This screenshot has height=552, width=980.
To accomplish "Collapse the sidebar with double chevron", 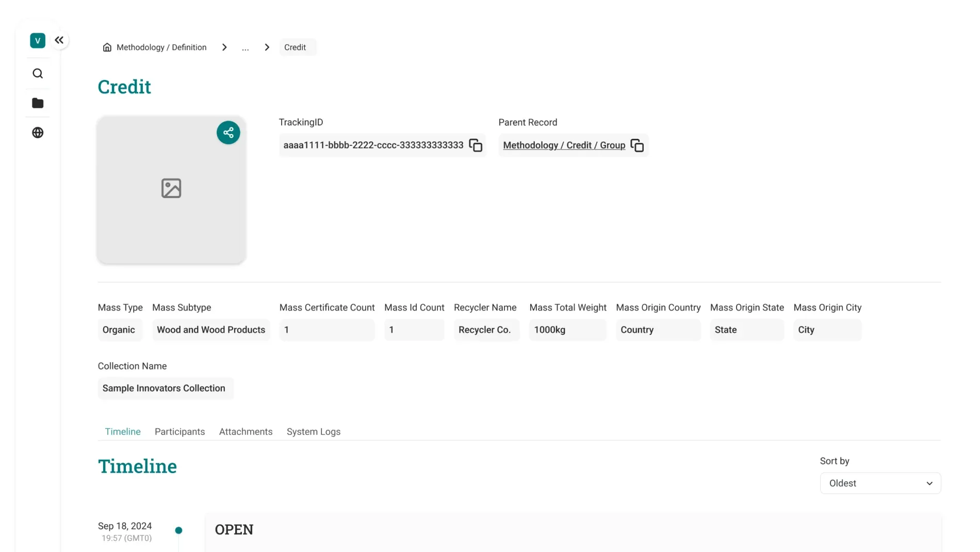I will (59, 40).
